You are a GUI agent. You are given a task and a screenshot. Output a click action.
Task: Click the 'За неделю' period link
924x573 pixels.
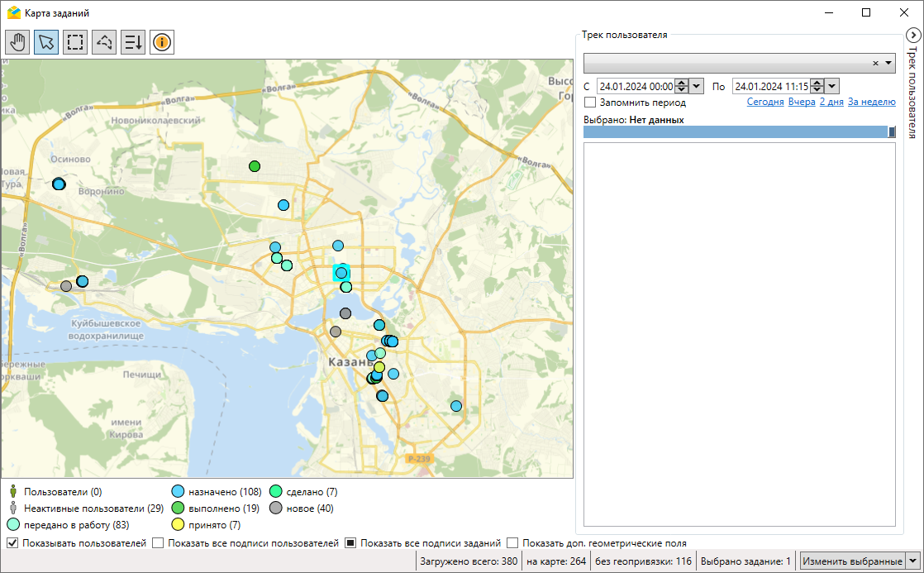(x=871, y=103)
